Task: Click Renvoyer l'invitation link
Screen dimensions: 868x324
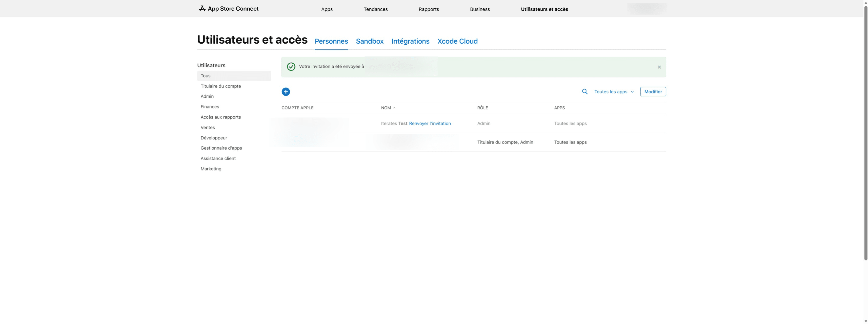Action: point(430,123)
